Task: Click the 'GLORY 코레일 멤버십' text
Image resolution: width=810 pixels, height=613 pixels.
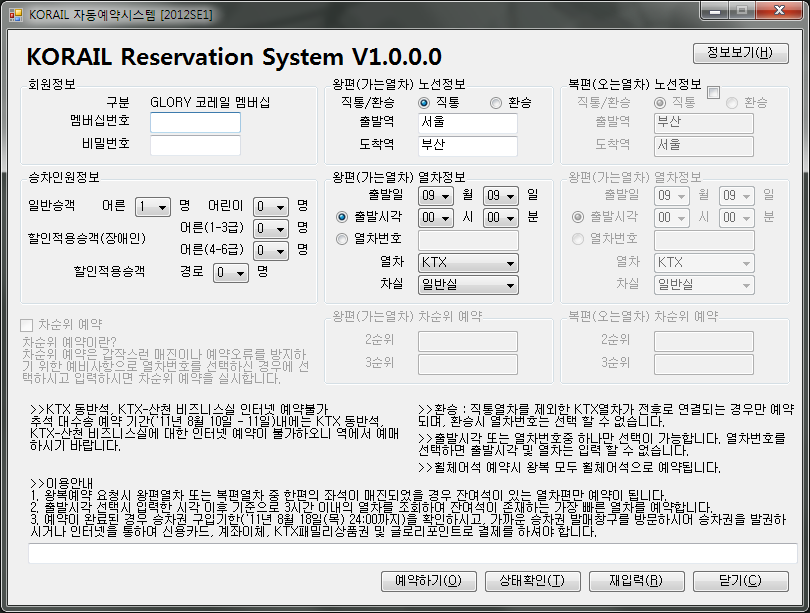Action: (x=210, y=102)
